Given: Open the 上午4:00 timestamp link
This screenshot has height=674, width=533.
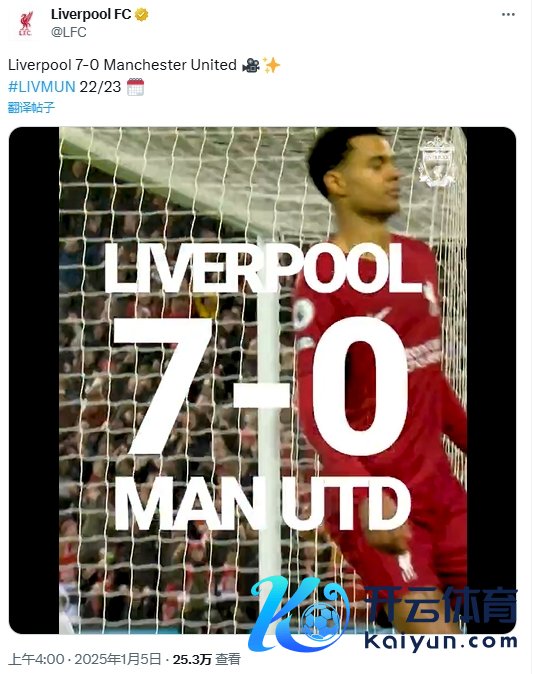Looking at the screenshot, I should pyautogui.click(x=37, y=659).
